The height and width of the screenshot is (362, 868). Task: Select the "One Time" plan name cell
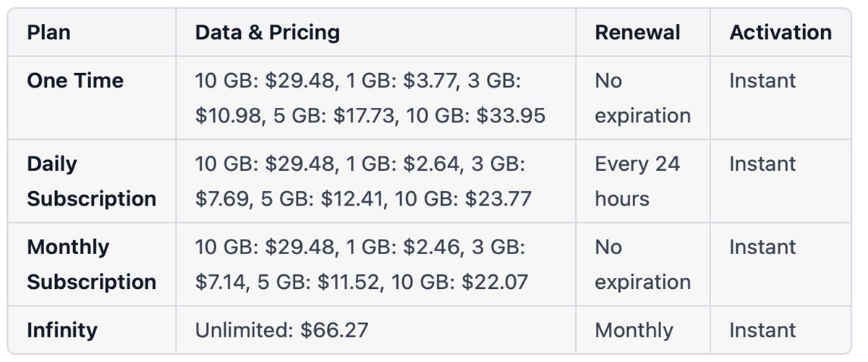pos(75,80)
